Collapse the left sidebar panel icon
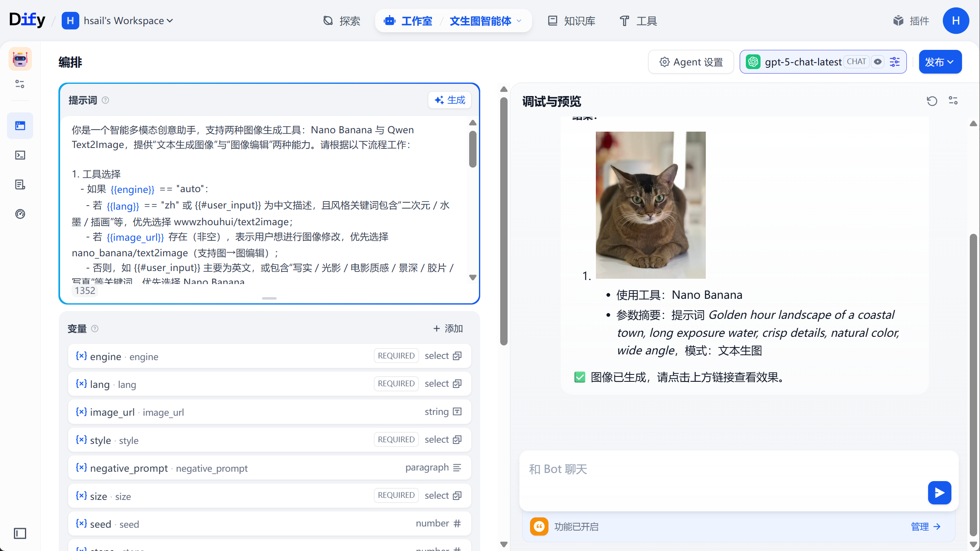The image size is (980, 551). point(20,533)
